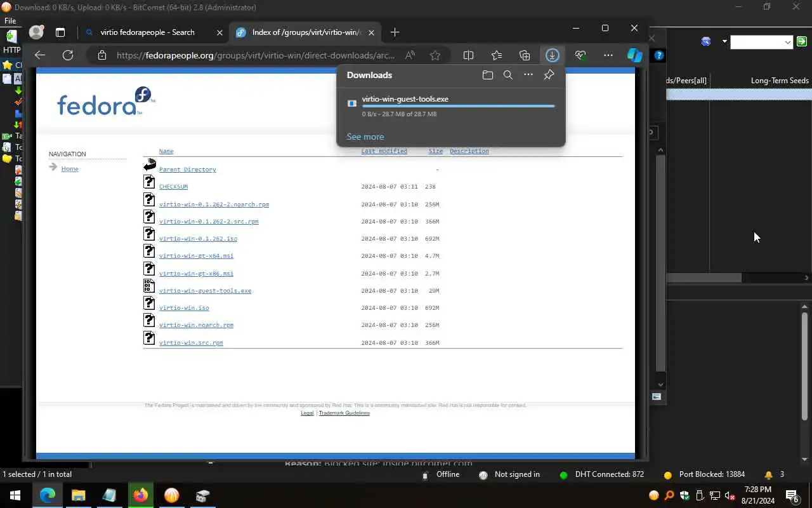Download virtio-win.src.rpm link
The height and width of the screenshot is (508, 812).
tap(191, 343)
